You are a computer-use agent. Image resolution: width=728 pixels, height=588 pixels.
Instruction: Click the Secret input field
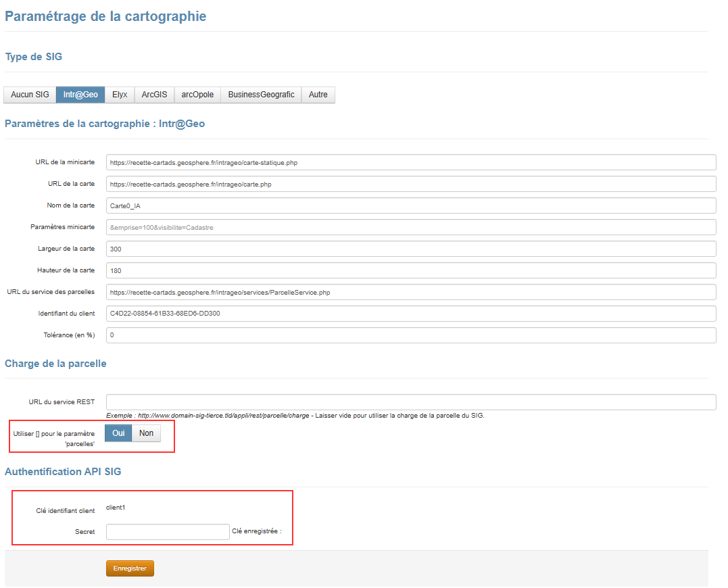click(168, 532)
